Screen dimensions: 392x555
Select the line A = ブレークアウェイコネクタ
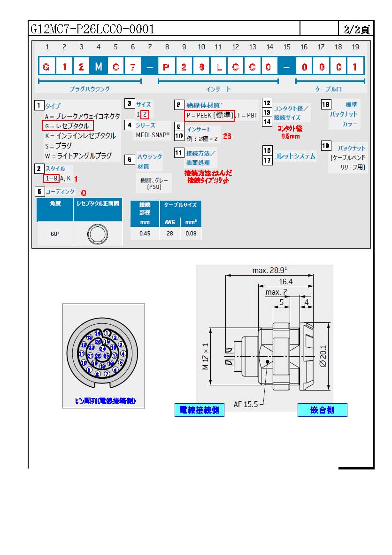point(82,116)
